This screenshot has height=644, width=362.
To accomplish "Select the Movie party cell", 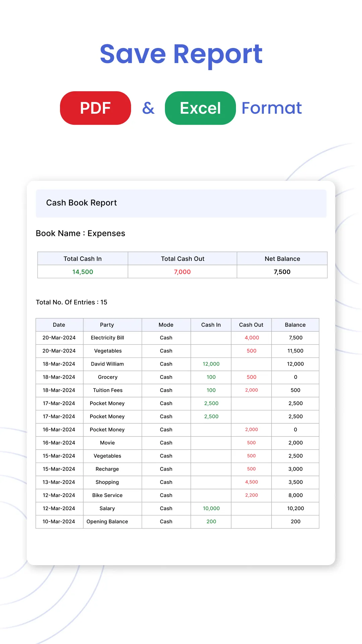I will pos(113,443).
